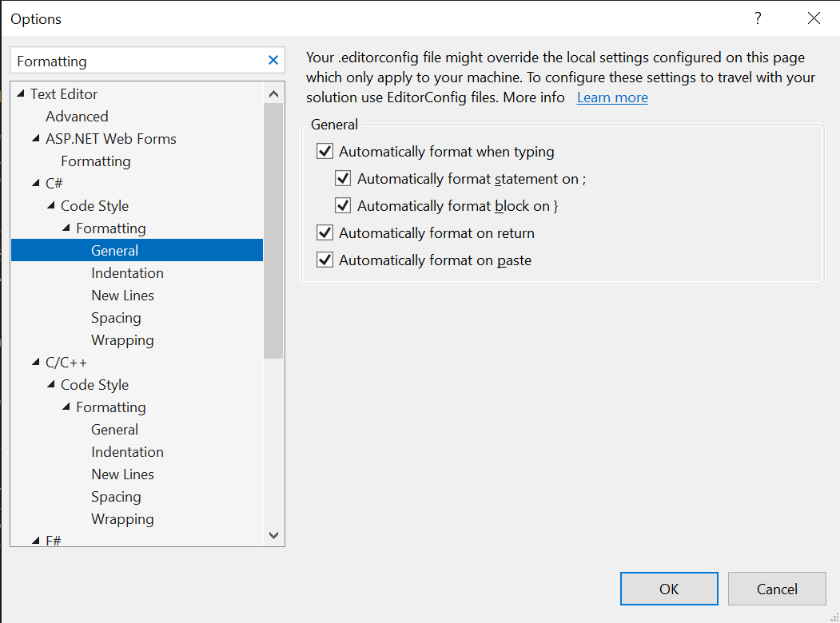Screen dimensions: 840x623
Task: Collapse the ASP.NET Web Forms node
Action: point(36,139)
